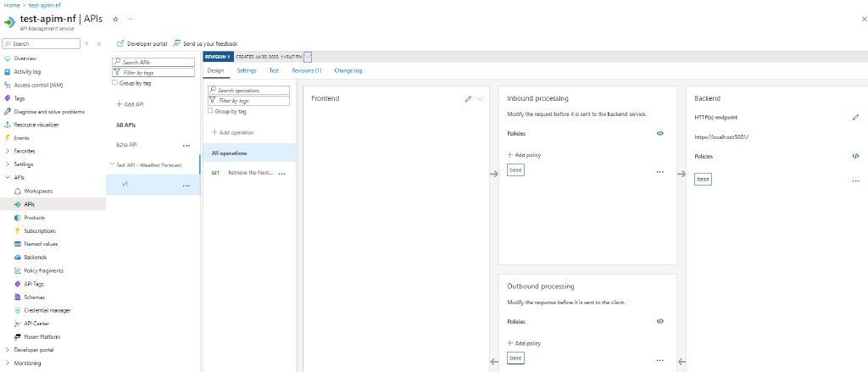Open the Echo API ellipsis menu
Screen dimensions: 868x372
(x=186, y=145)
